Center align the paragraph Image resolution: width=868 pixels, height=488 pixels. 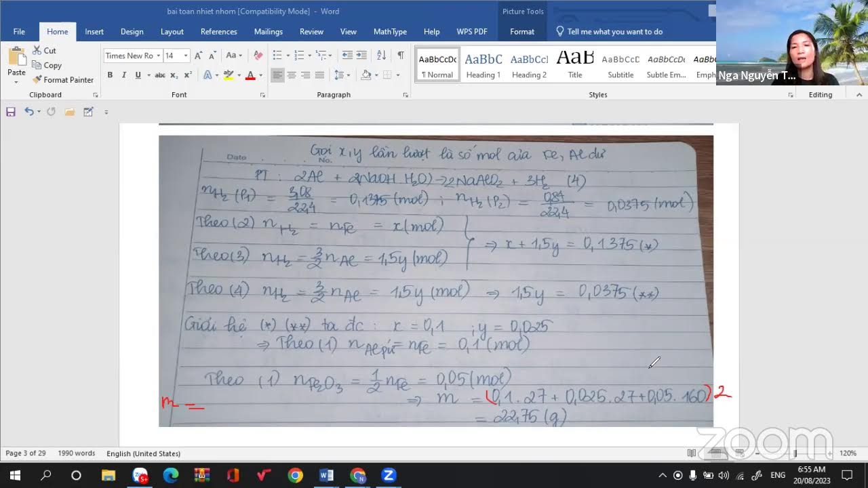click(292, 75)
